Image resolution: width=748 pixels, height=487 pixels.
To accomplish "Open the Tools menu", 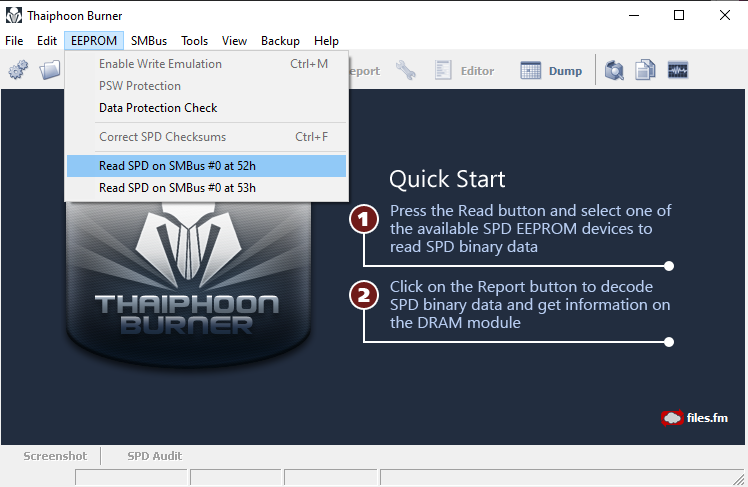I will tap(195, 41).
